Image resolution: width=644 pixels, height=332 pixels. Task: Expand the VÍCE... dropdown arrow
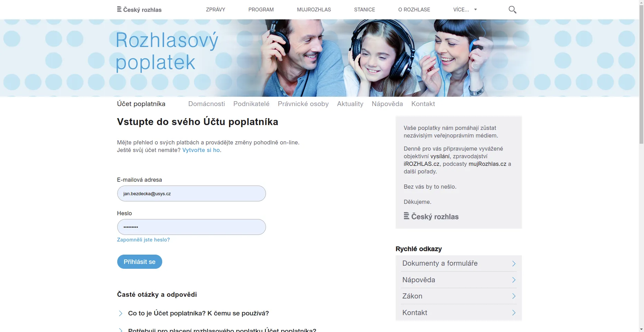[475, 10]
